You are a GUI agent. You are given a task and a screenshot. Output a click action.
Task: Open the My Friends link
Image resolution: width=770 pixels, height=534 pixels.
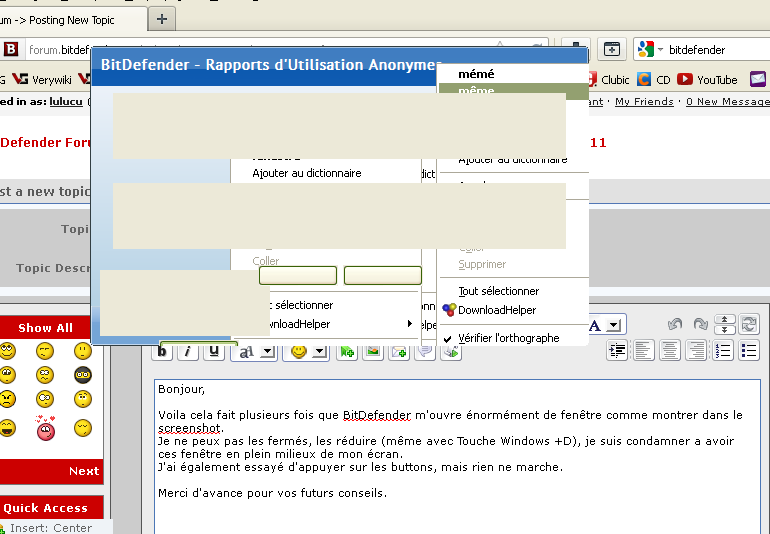point(644,102)
